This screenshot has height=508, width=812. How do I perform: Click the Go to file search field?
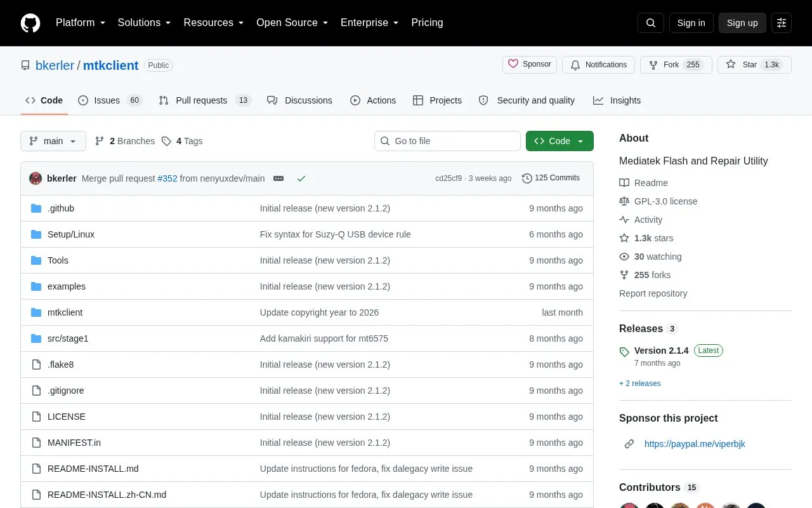[447, 141]
